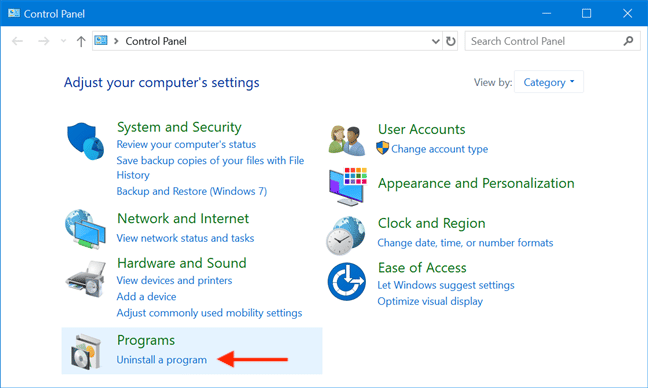This screenshot has height=388, width=648.
Task: Open View network status and tasks
Action: pyautogui.click(x=185, y=238)
